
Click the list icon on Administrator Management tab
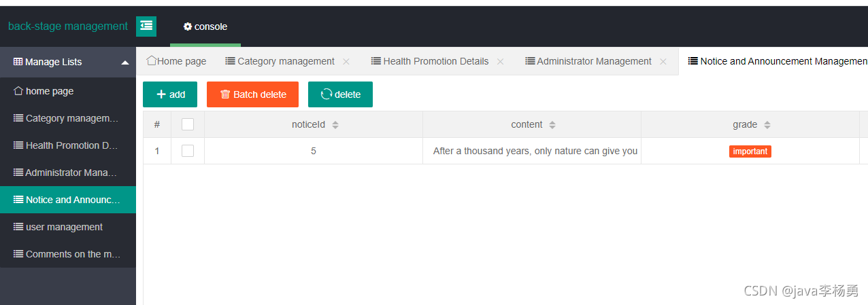530,61
